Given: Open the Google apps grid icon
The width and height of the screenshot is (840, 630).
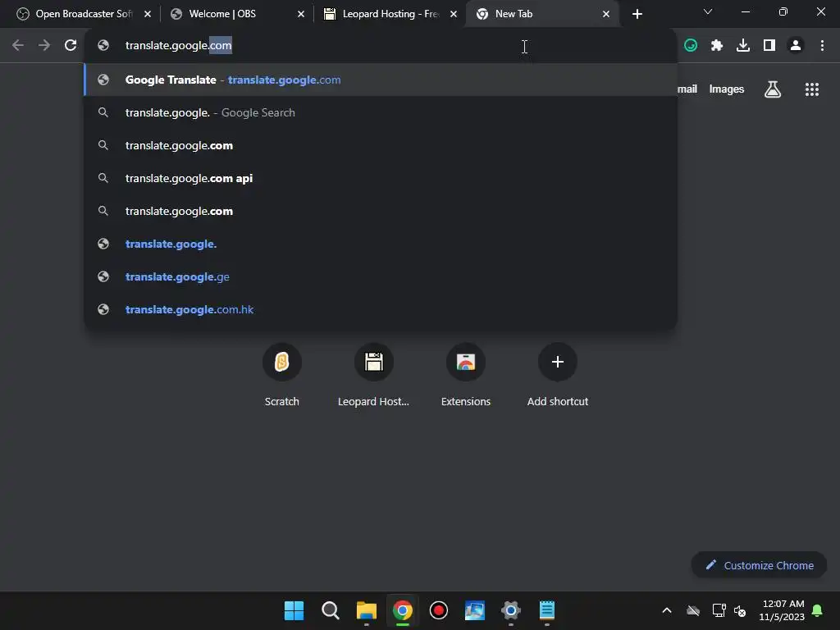Looking at the screenshot, I should pos(811,89).
